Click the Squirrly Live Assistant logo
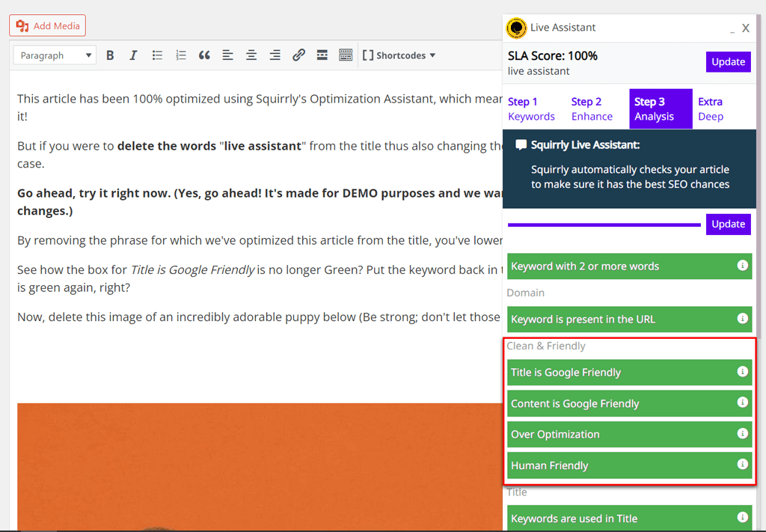 516,28
